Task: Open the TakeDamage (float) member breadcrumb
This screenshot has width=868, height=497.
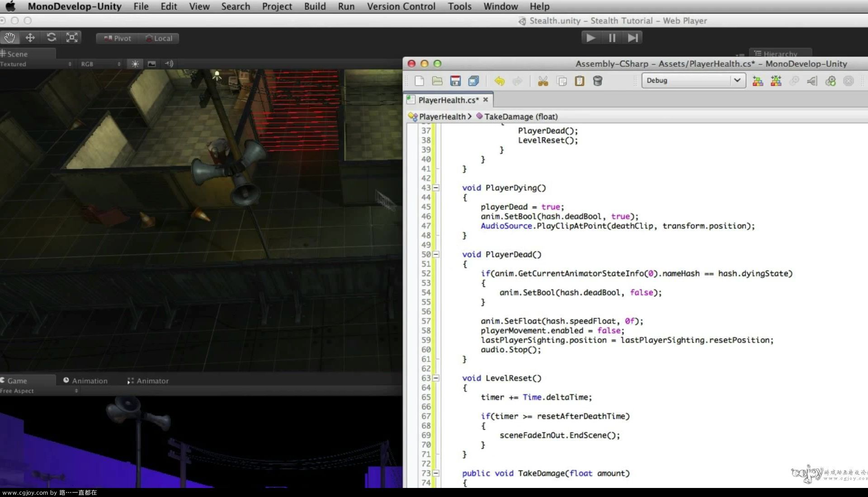Action: point(517,117)
